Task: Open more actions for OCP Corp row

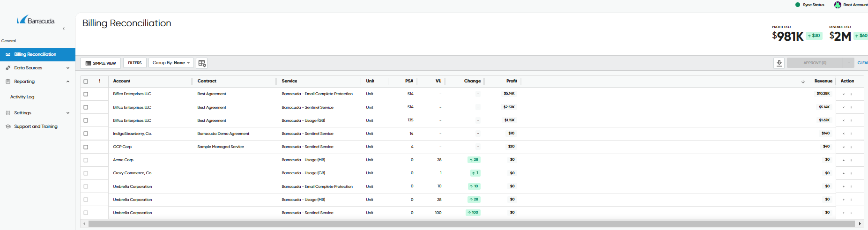Action: (x=851, y=147)
